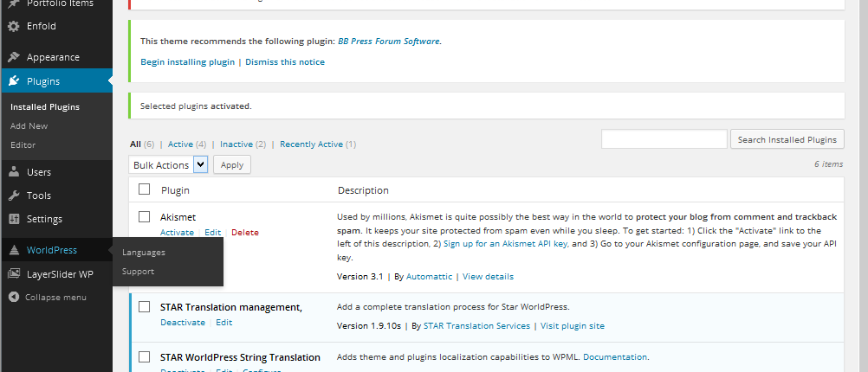Open String Translation Documentation link

(x=614, y=357)
